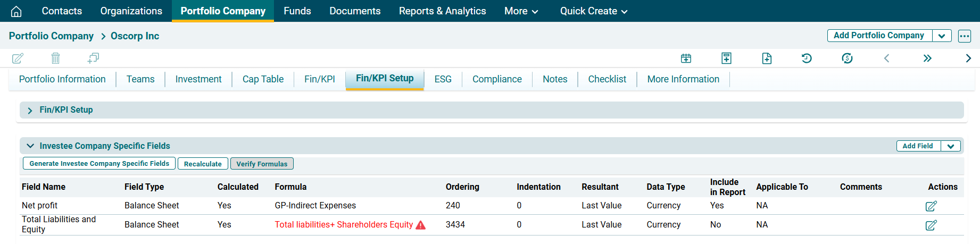Open the Add Portfolio Company dropdown arrow
The image size is (980, 244).
pyautogui.click(x=941, y=36)
